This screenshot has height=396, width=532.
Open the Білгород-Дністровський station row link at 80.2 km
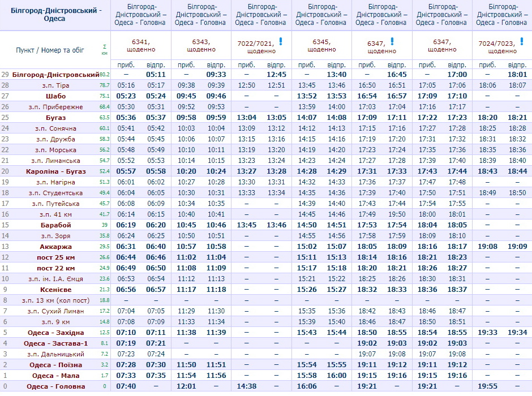pyautogui.click(x=55, y=75)
